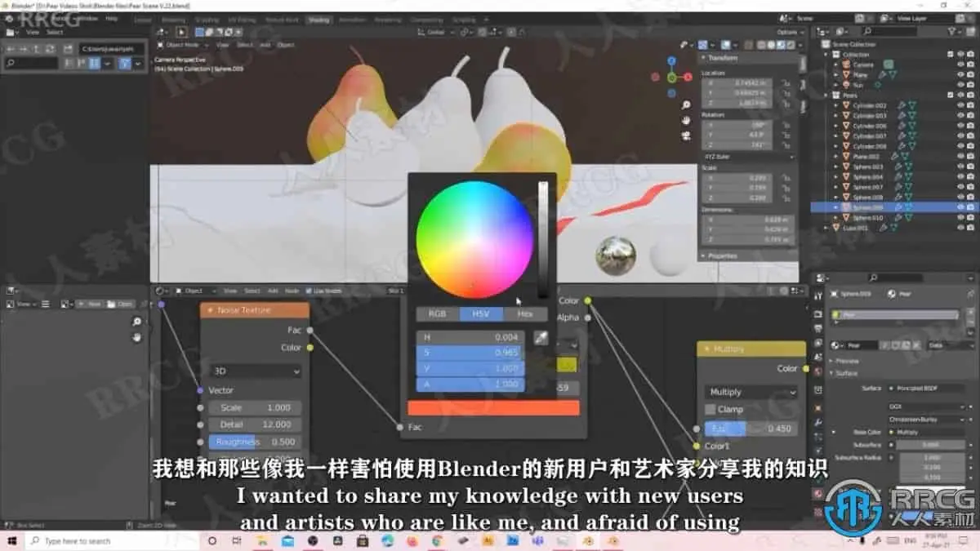Expand the Preview panel
The height and width of the screenshot is (551, 980).
pyautogui.click(x=846, y=361)
